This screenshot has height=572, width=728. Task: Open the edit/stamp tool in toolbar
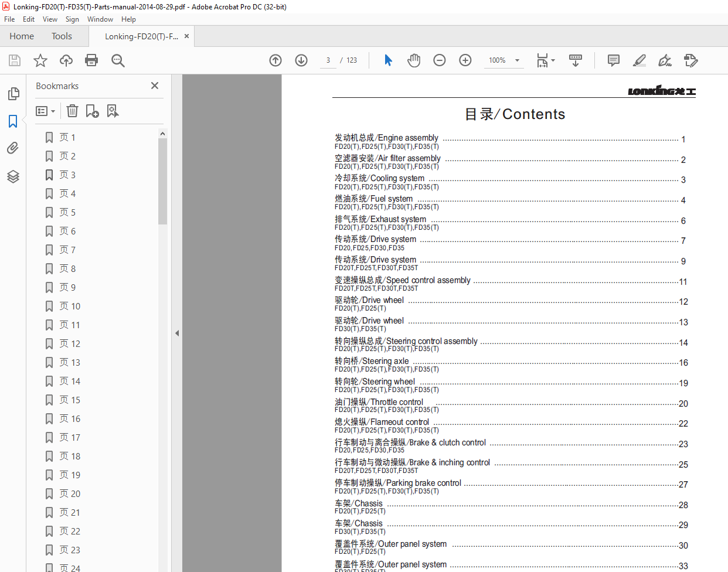[691, 60]
